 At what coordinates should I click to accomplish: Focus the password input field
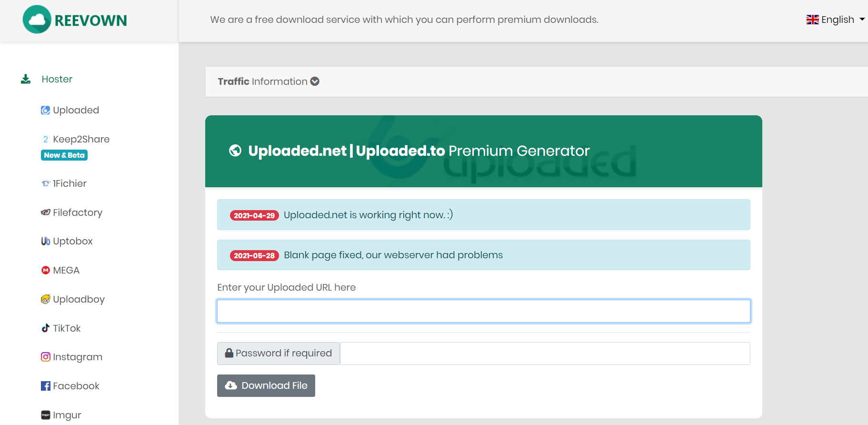click(x=545, y=354)
